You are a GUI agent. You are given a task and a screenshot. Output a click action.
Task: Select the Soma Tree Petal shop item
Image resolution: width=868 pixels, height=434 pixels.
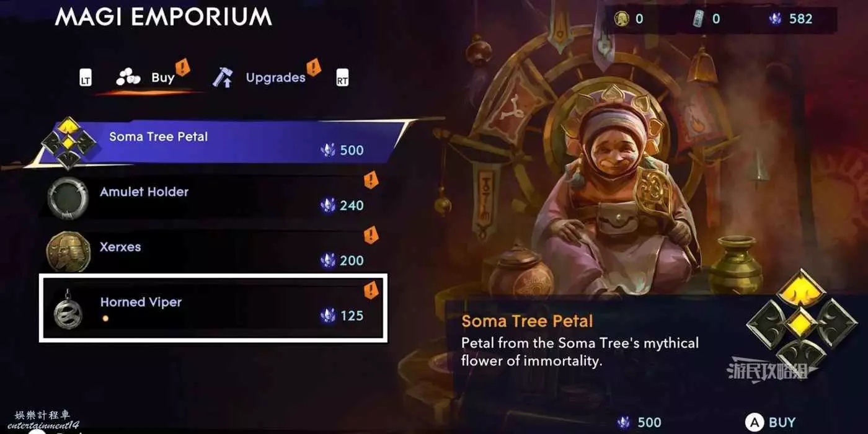[x=217, y=143]
